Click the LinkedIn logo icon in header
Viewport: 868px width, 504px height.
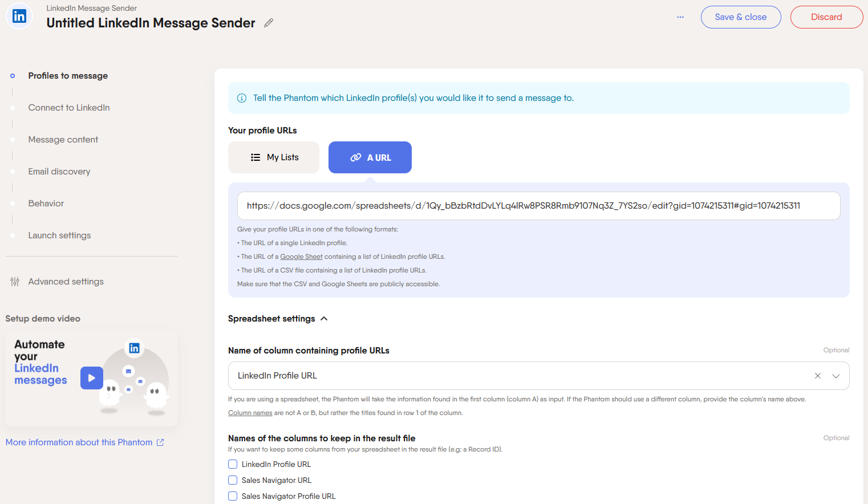tap(19, 16)
